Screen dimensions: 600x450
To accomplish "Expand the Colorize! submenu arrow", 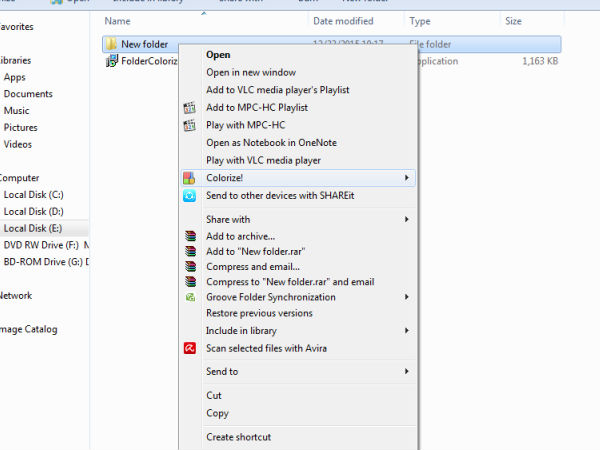I will (406, 178).
